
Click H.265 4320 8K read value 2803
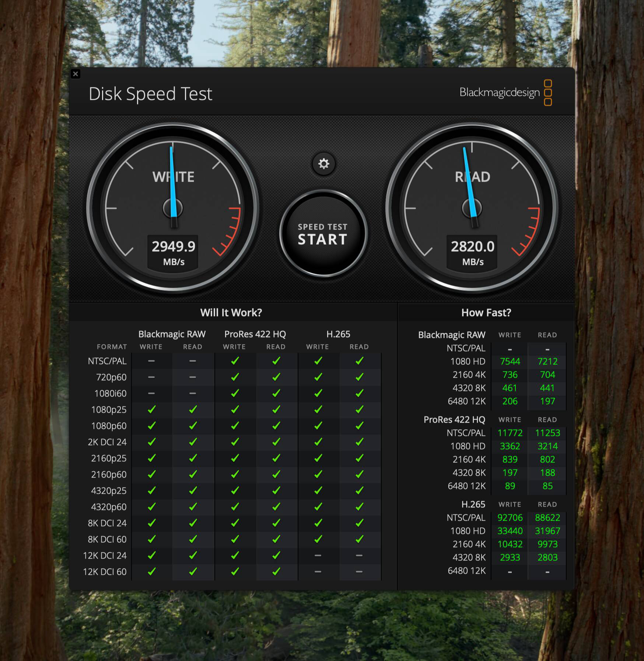pyautogui.click(x=547, y=557)
